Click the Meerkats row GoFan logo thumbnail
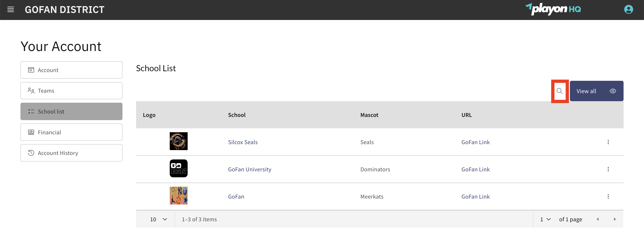This screenshot has width=644, height=250. click(178, 195)
